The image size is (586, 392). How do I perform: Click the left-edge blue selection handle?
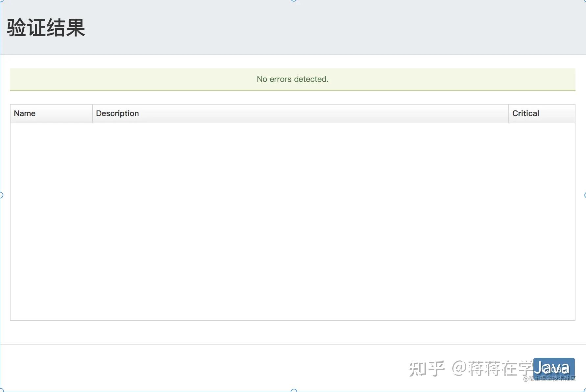(x=2, y=195)
